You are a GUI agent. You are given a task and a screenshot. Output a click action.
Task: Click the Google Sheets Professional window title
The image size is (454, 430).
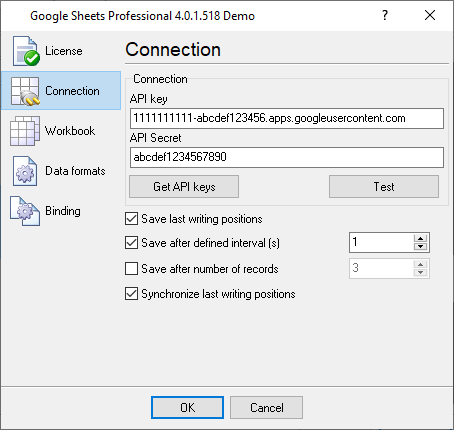[143, 16]
